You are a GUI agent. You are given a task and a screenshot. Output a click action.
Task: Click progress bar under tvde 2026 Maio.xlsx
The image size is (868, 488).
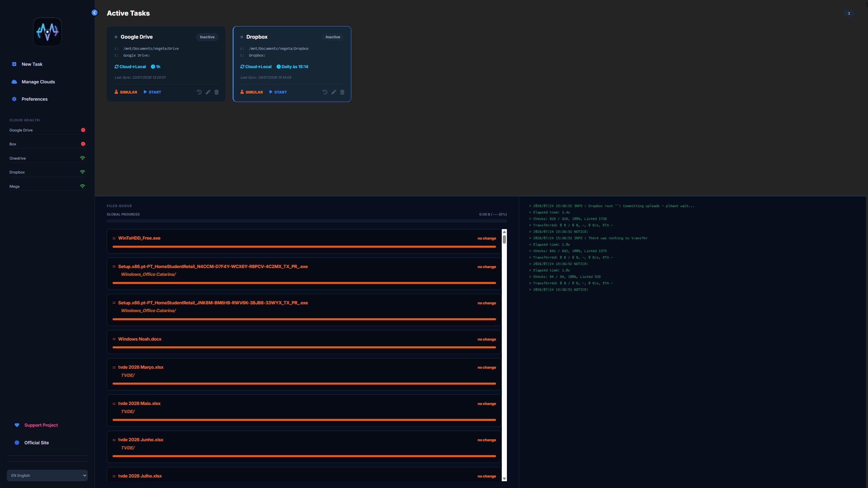(x=304, y=420)
